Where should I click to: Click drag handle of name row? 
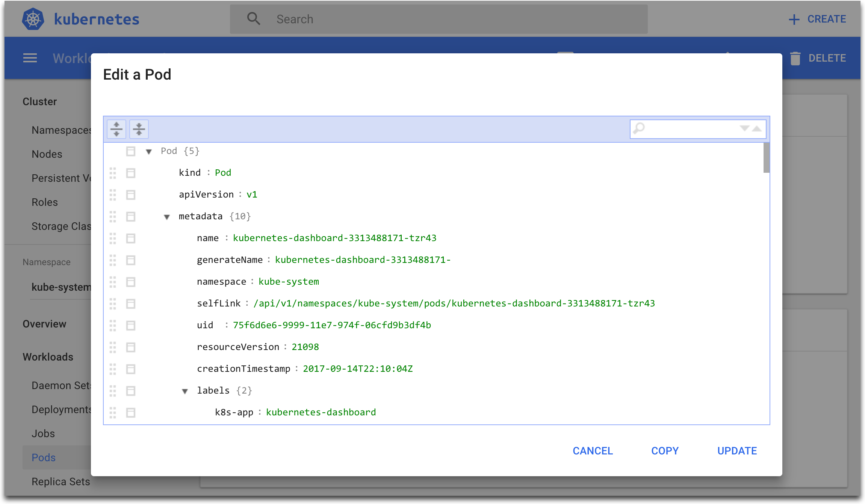coord(113,238)
